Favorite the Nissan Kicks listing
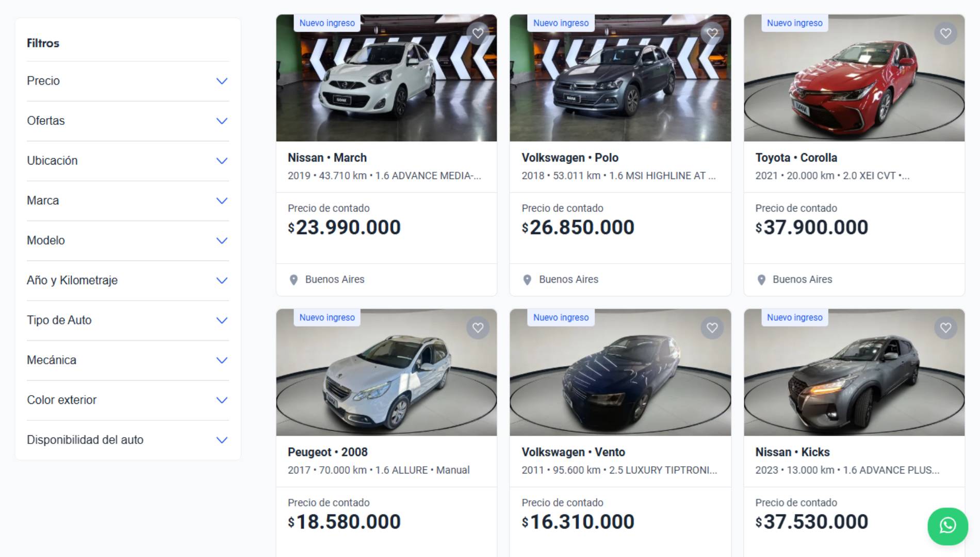Screen dimensions: 980x557 coord(946,327)
